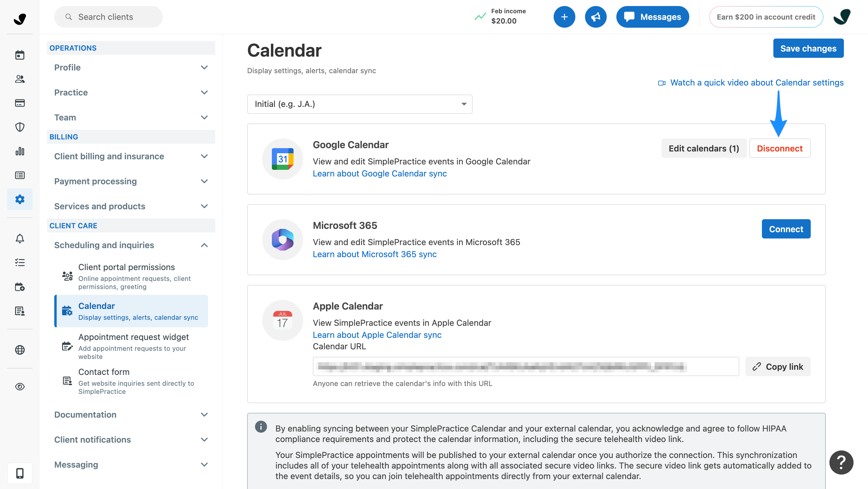The height and width of the screenshot is (489, 868).
Task: Open Learn about Google Calendar sync link
Action: pos(380,174)
